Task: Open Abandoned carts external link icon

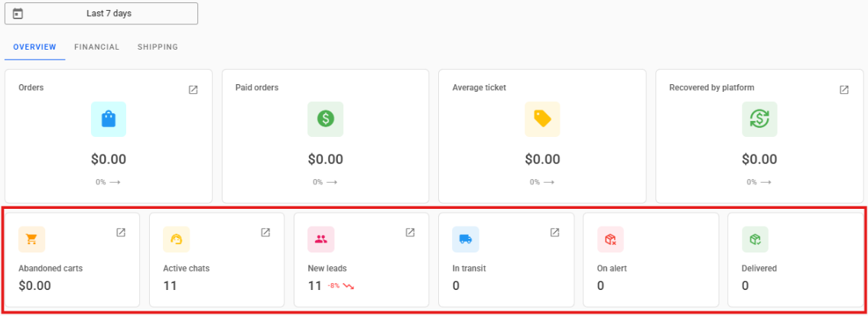Action: 121,233
